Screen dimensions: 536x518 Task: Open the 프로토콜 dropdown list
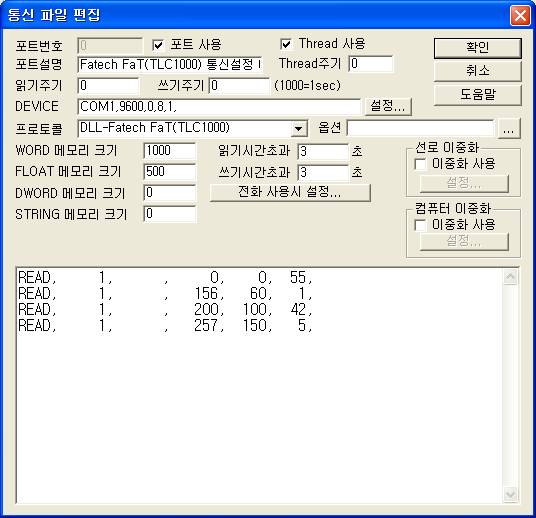[x=299, y=129]
